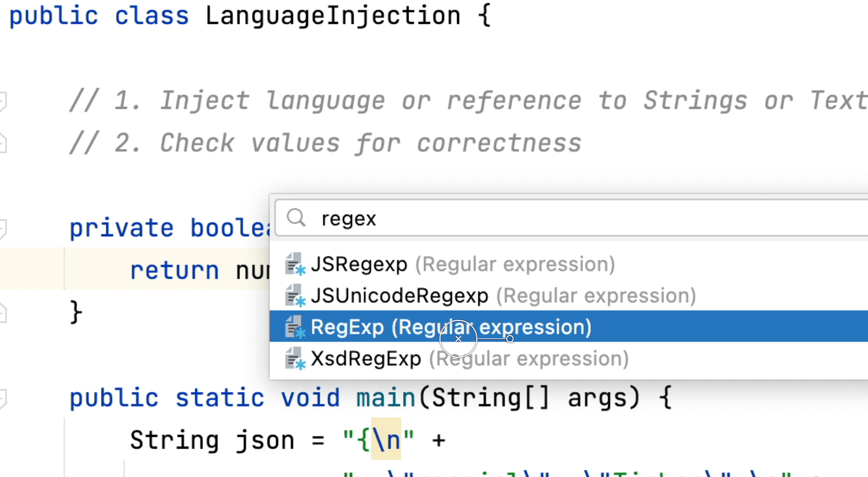Collapse the main method using its gutter fold marker
Viewport: 868px width, 477px height.
[2, 398]
